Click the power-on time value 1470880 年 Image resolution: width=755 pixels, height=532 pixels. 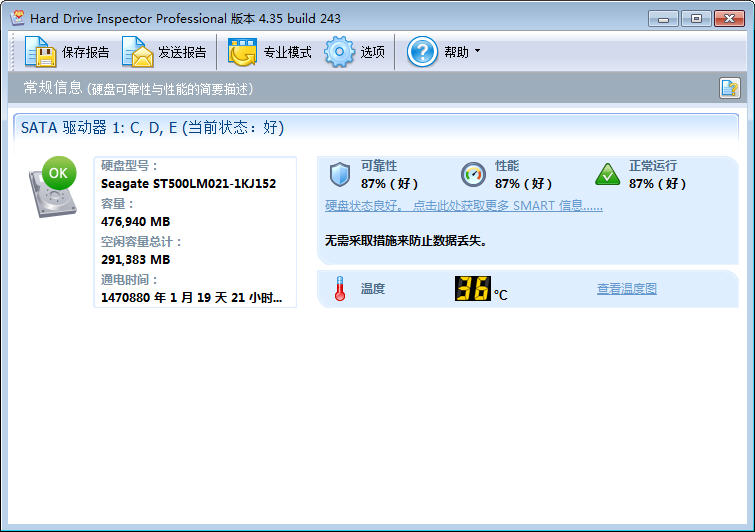click(x=192, y=298)
